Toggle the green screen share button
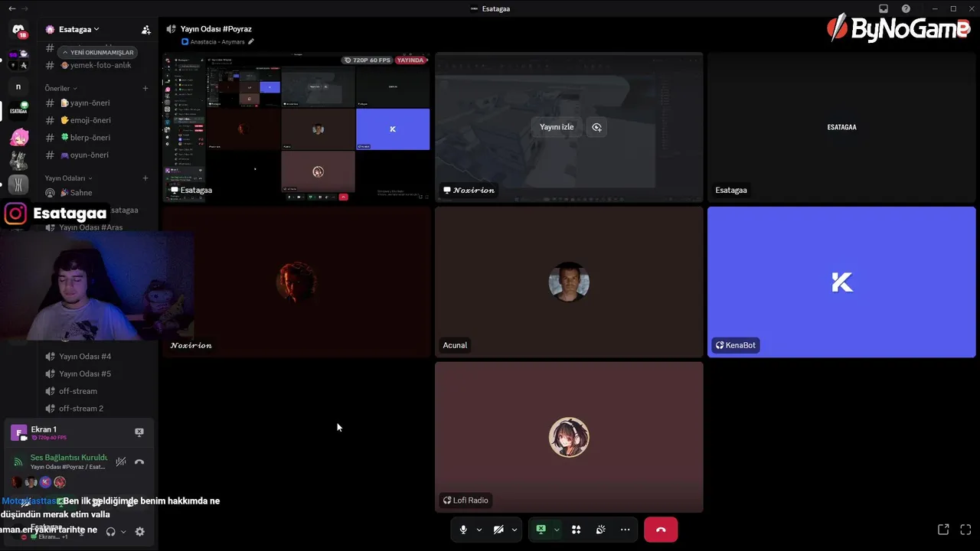This screenshot has width=980, height=551. pyautogui.click(x=541, y=530)
